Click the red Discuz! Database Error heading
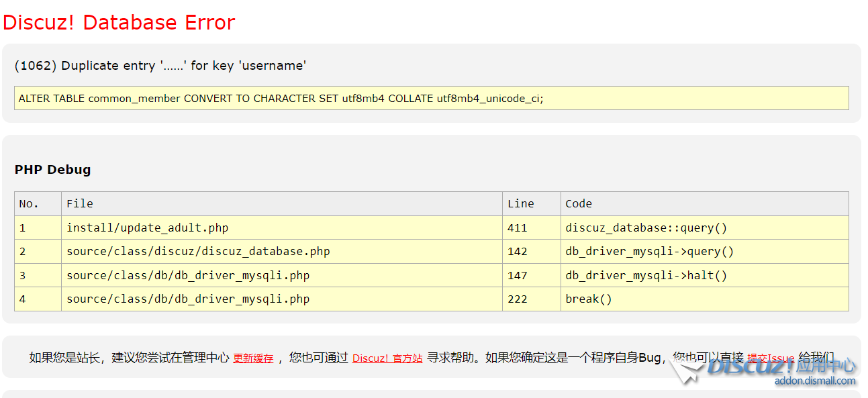The height and width of the screenshot is (398, 868). 119,22
